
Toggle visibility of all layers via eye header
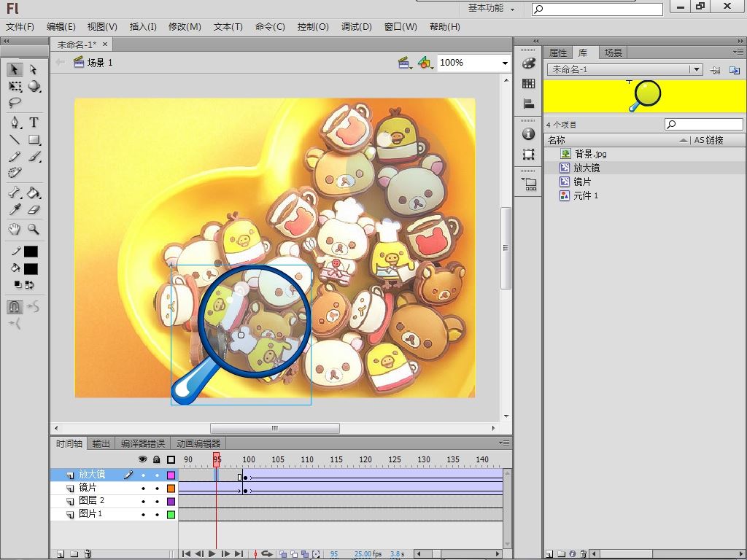(x=142, y=459)
